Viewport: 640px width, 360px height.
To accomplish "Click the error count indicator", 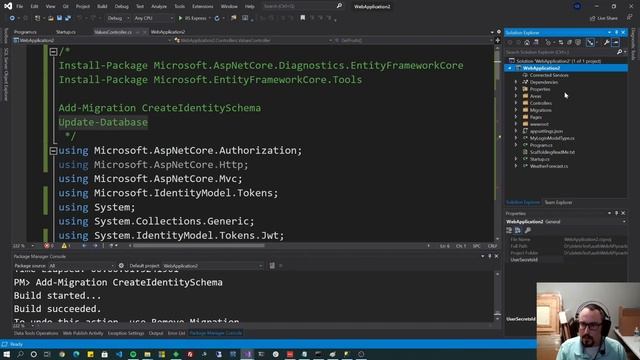I will pos(49,246).
